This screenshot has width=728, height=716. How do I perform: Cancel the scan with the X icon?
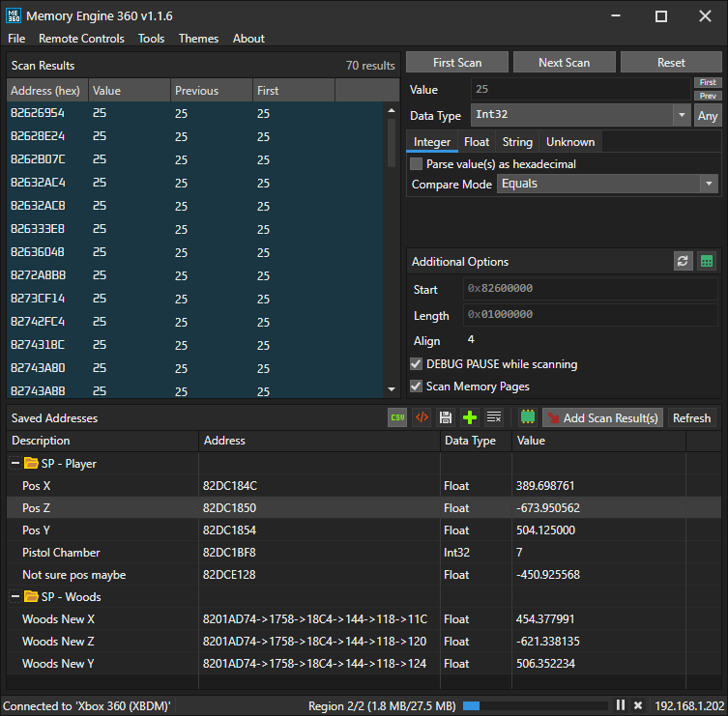[x=637, y=705]
